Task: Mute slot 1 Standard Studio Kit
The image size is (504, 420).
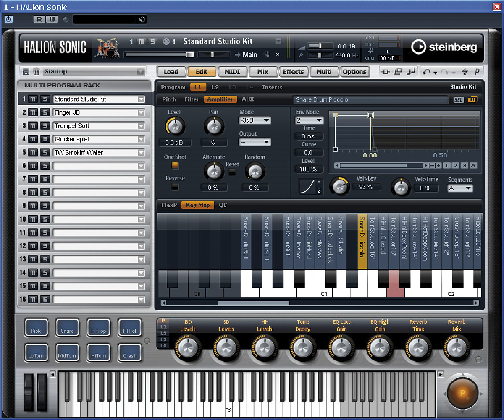Action: pos(33,99)
